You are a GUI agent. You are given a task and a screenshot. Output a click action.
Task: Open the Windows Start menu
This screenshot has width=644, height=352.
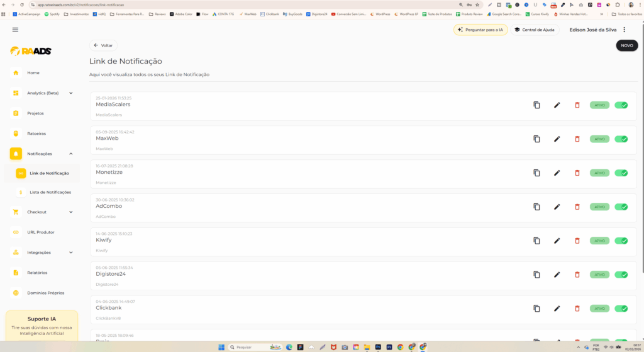221,347
